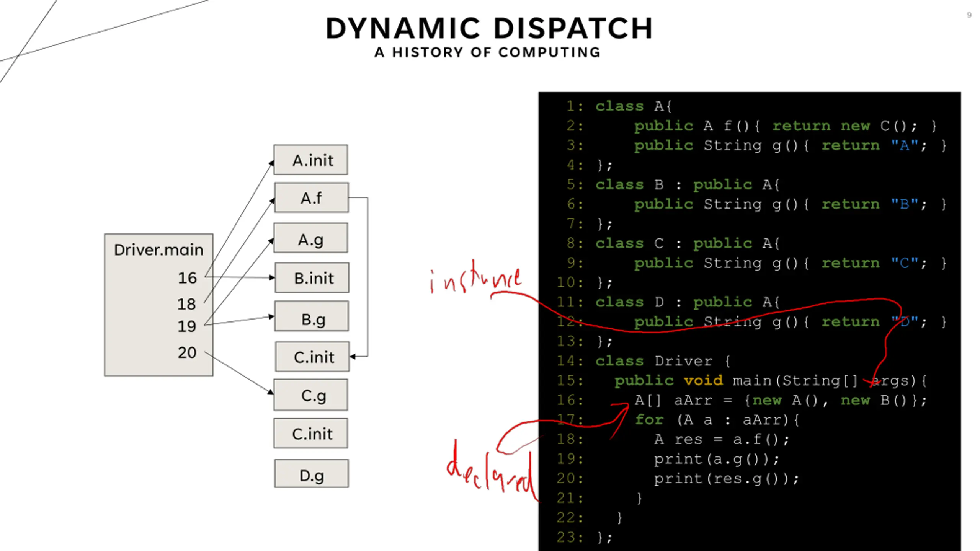The width and height of the screenshot is (980, 551).
Task: Click code line 12 returning "D"
Action: pos(751,322)
